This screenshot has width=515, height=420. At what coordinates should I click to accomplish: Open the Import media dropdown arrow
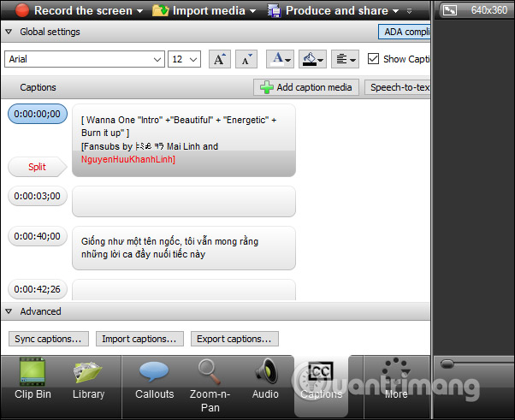click(252, 11)
